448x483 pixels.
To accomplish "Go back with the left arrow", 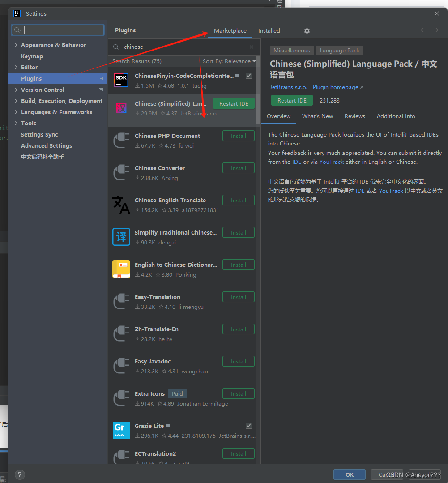I will click(x=424, y=30).
